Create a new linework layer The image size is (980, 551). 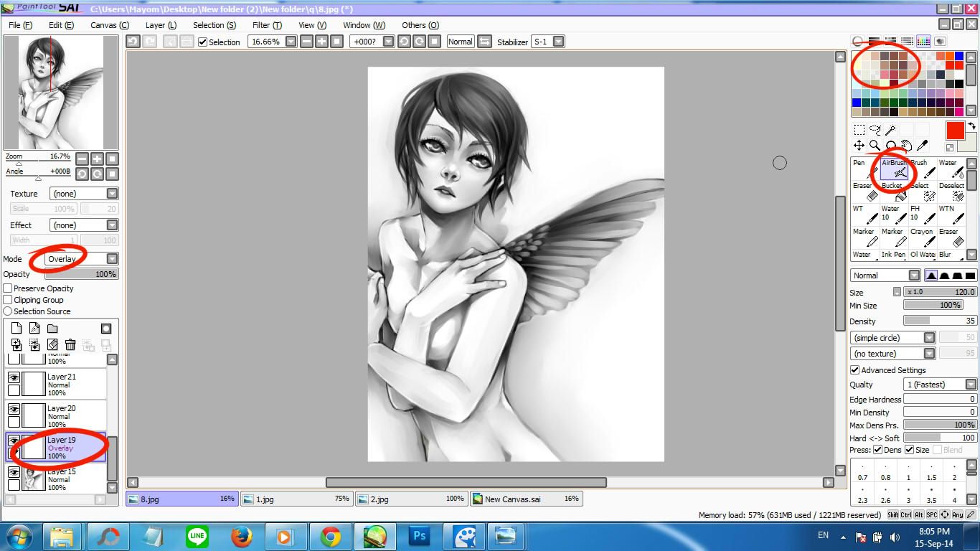coord(34,329)
